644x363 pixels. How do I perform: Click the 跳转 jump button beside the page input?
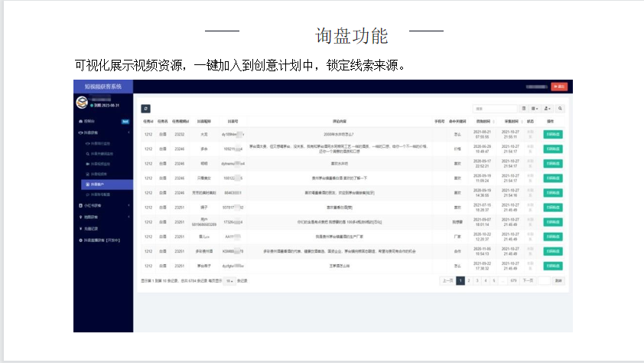558,281
